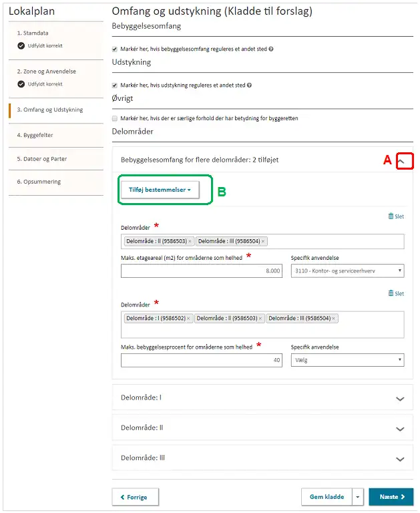Click the Forrige button
420x513 pixels.
point(135,497)
